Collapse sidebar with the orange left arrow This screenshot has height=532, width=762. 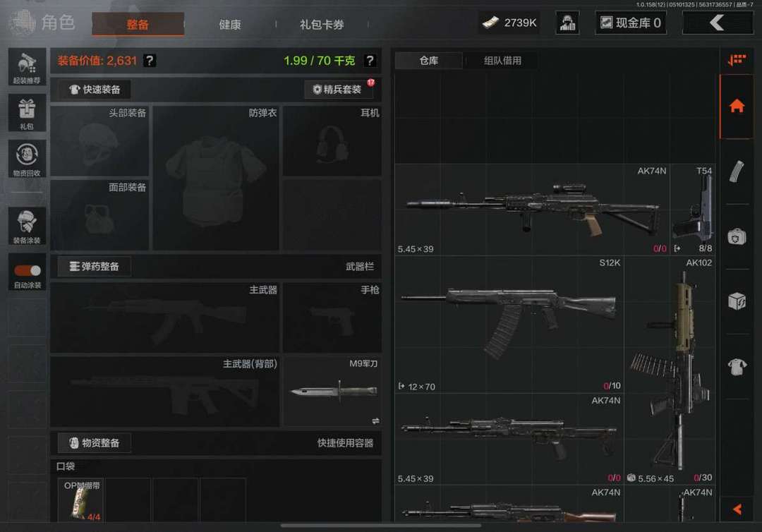(737, 509)
